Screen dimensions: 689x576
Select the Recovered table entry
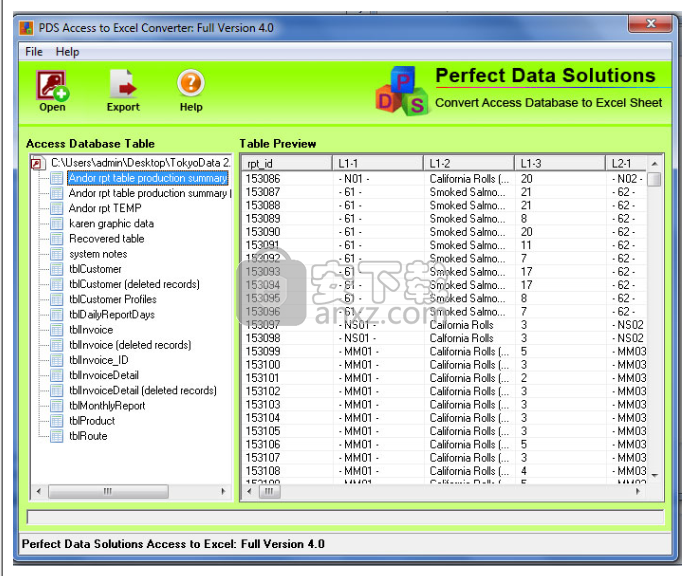pos(106,239)
